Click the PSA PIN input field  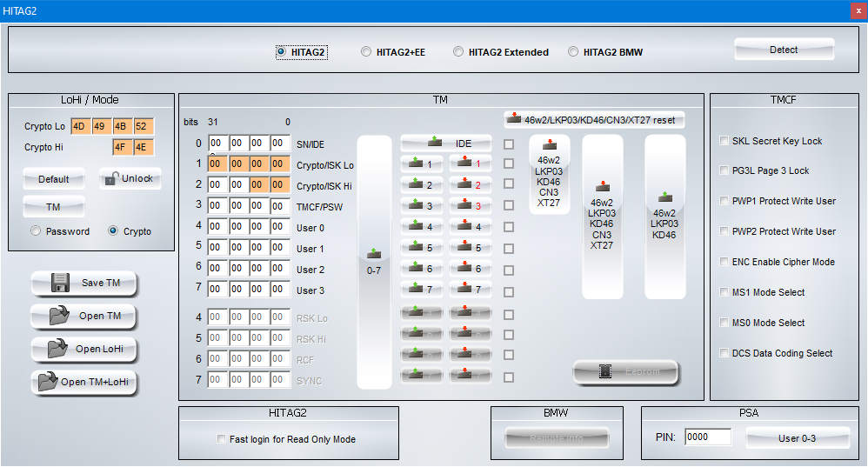pyautogui.click(x=708, y=437)
